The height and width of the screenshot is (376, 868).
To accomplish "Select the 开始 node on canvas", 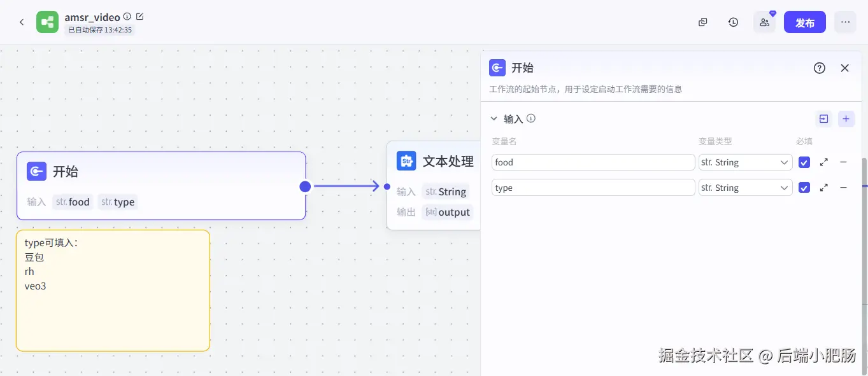I will coord(161,186).
